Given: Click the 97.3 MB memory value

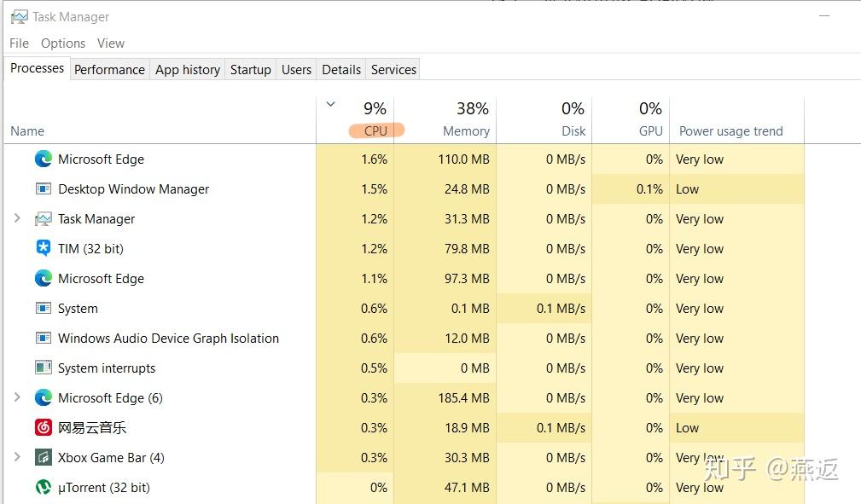Looking at the screenshot, I should 467,278.
